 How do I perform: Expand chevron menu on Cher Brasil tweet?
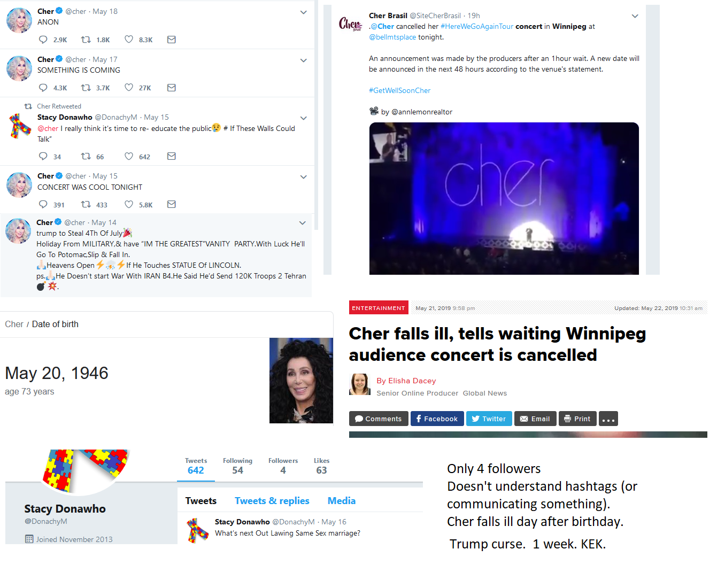[x=635, y=16]
